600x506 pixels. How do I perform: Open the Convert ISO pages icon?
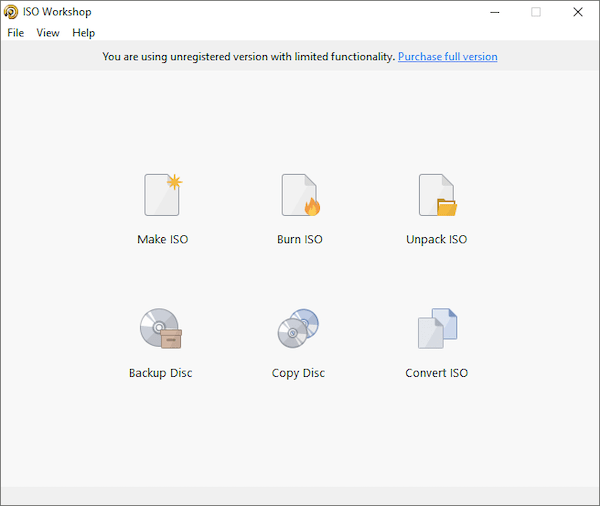437,329
